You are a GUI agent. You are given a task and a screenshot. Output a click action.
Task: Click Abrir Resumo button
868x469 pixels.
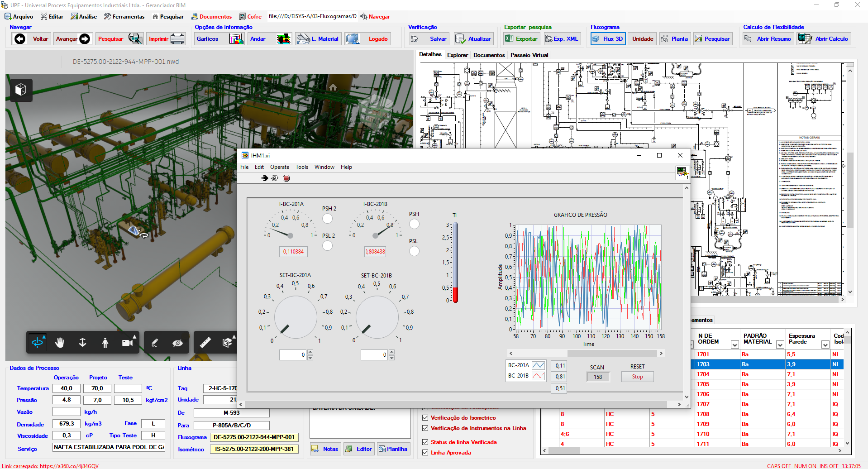pyautogui.click(x=768, y=39)
